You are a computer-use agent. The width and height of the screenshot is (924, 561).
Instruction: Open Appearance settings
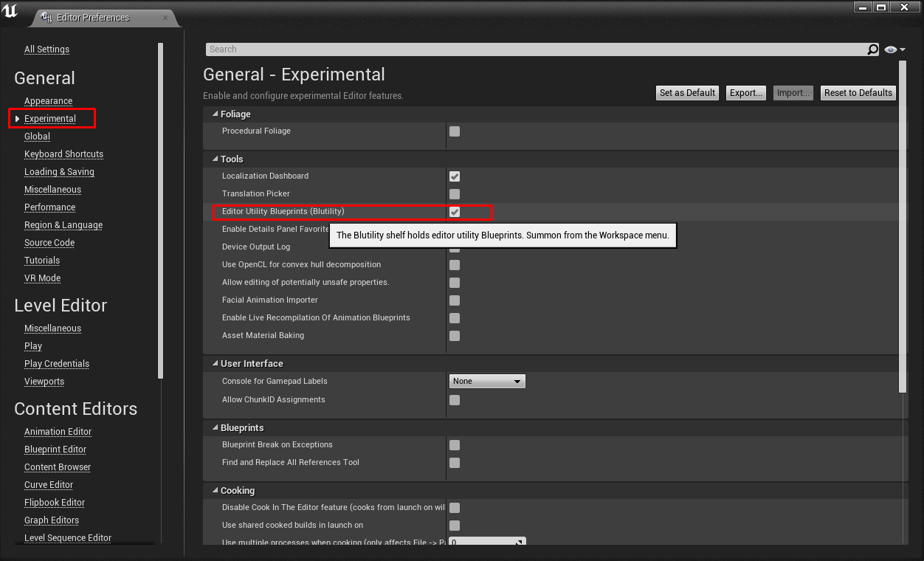tap(48, 101)
